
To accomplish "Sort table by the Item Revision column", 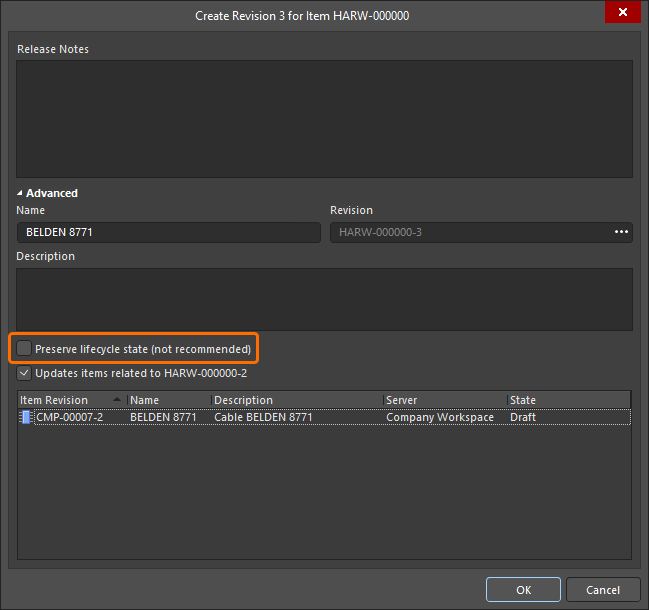I will tap(72, 400).
